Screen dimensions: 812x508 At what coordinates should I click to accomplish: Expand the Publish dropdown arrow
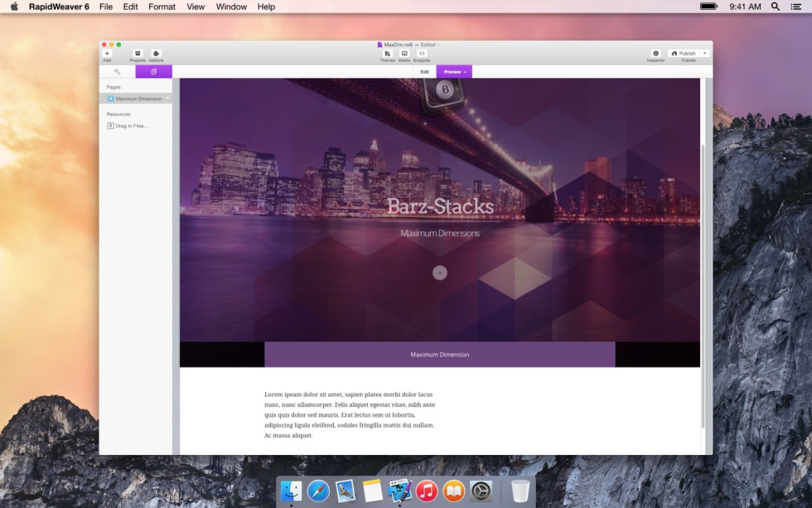tap(705, 53)
